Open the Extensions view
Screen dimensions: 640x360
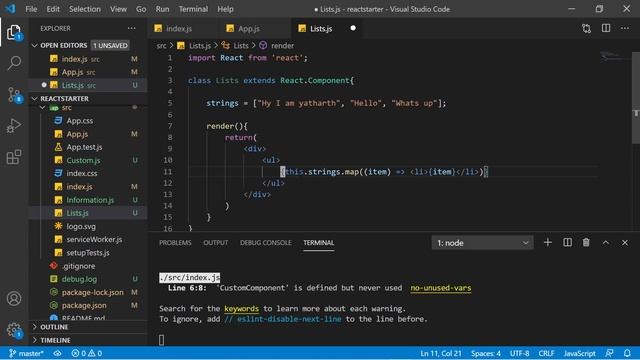coord(14,157)
